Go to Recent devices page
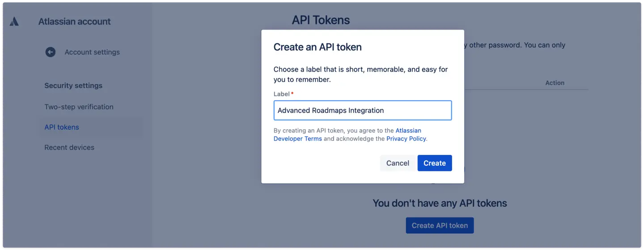The width and height of the screenshot is (644, 251). [x=69, y=147]
